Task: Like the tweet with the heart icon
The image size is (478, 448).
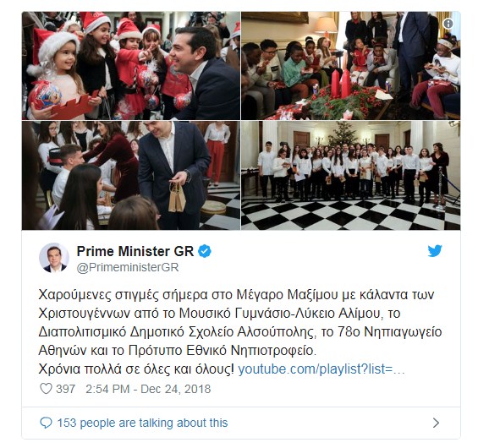Action: (46, 389)
